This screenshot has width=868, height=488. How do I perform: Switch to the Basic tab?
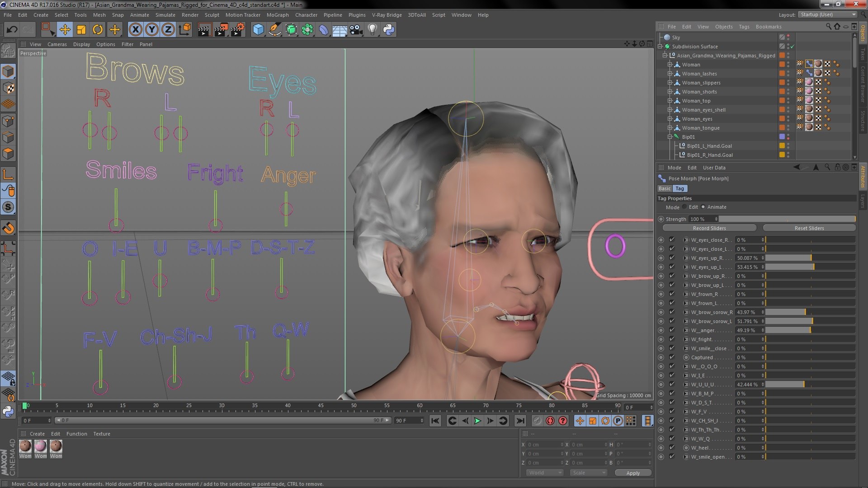[x=665, y=188]
